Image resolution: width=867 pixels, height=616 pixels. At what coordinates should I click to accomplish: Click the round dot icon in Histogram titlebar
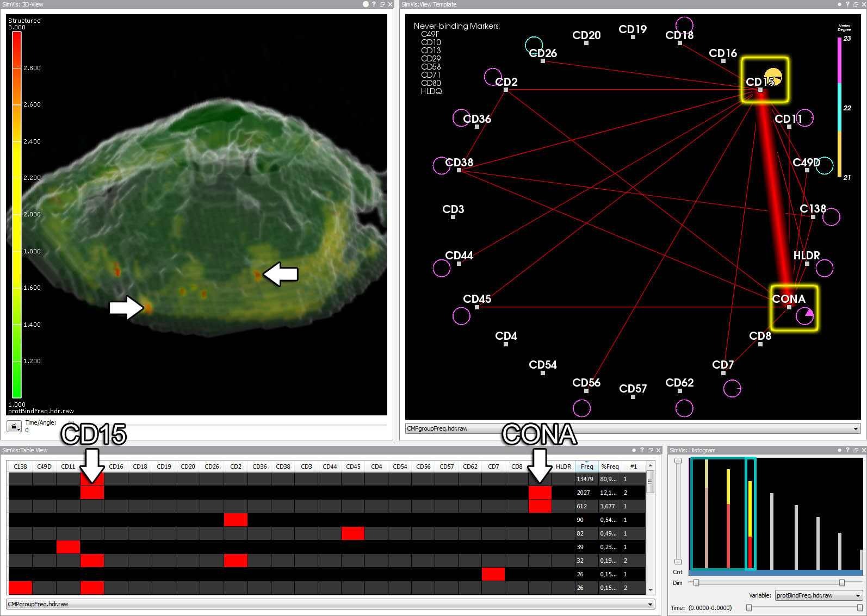tap(840, 450)
